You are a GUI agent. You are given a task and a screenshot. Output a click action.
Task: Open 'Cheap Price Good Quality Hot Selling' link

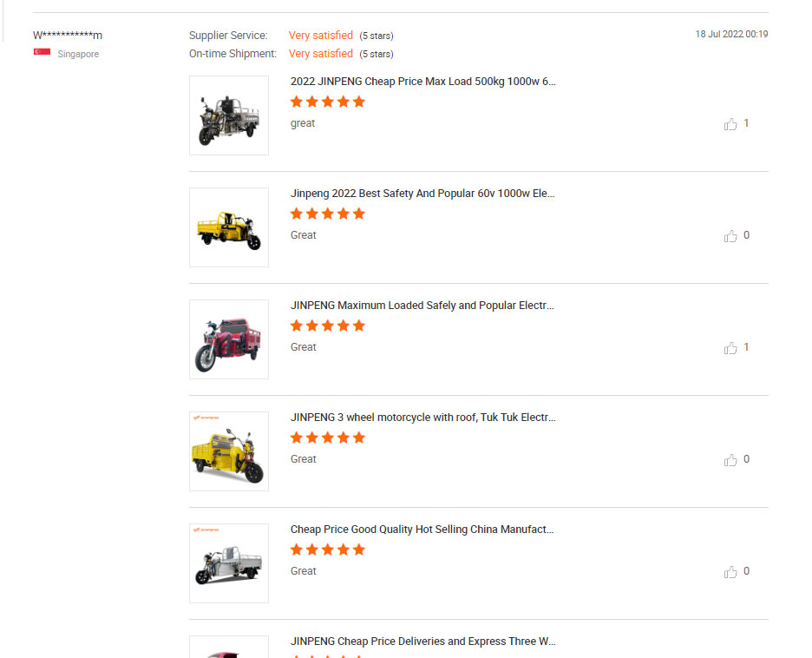pos(422,529)
